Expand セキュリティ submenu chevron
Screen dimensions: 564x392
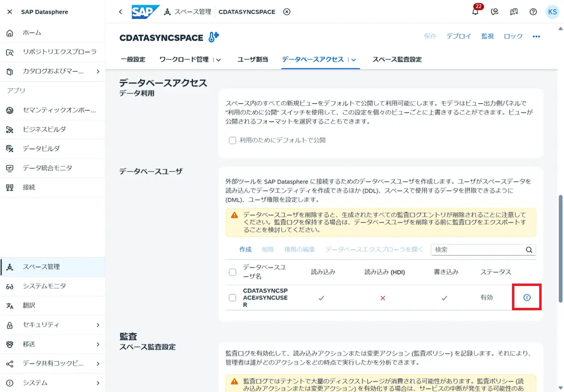[98, 325]
